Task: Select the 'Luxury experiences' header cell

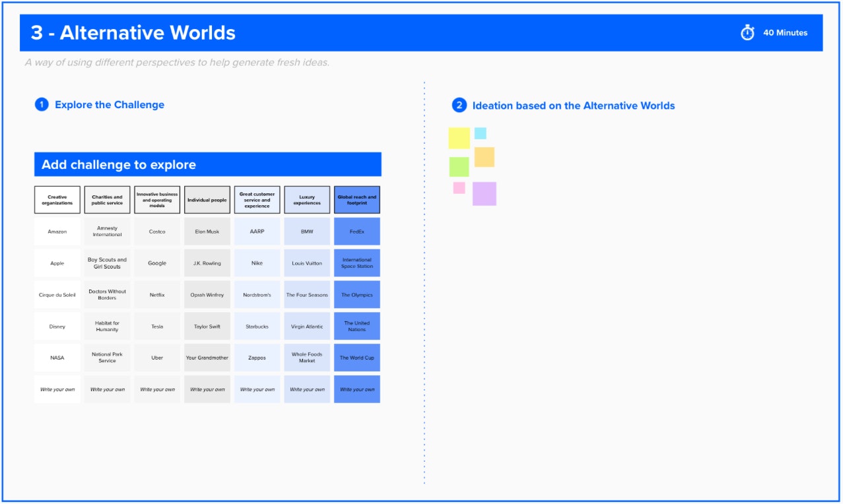Action: [x=307, y=200]
